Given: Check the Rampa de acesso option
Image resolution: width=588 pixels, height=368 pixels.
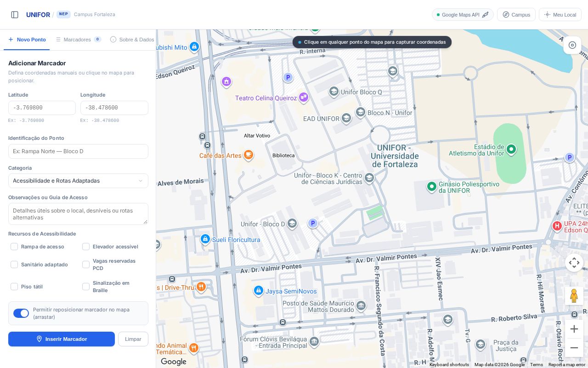Looking at the screenshot, I should 14,247.
